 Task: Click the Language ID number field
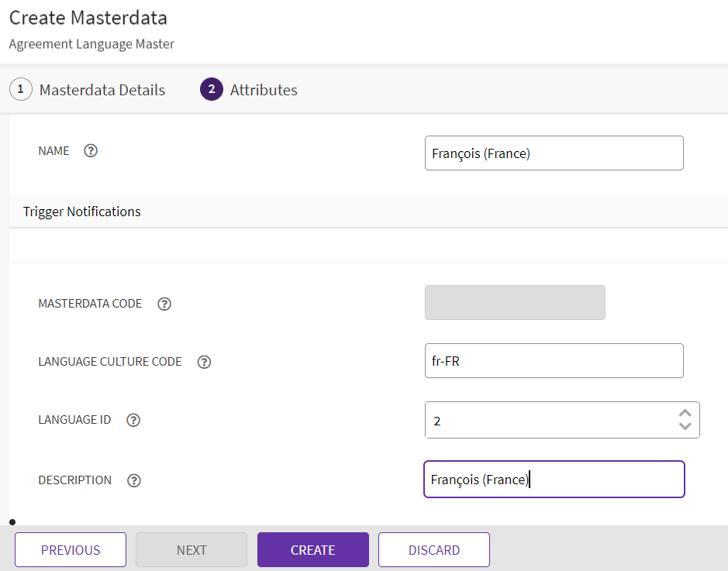547,421
